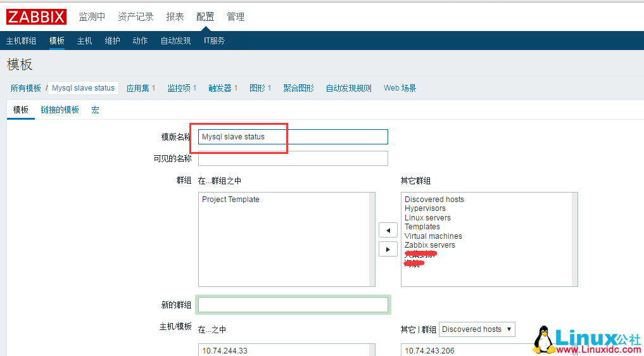Select host 10.74.243.206 in list

tap(430, 351)
